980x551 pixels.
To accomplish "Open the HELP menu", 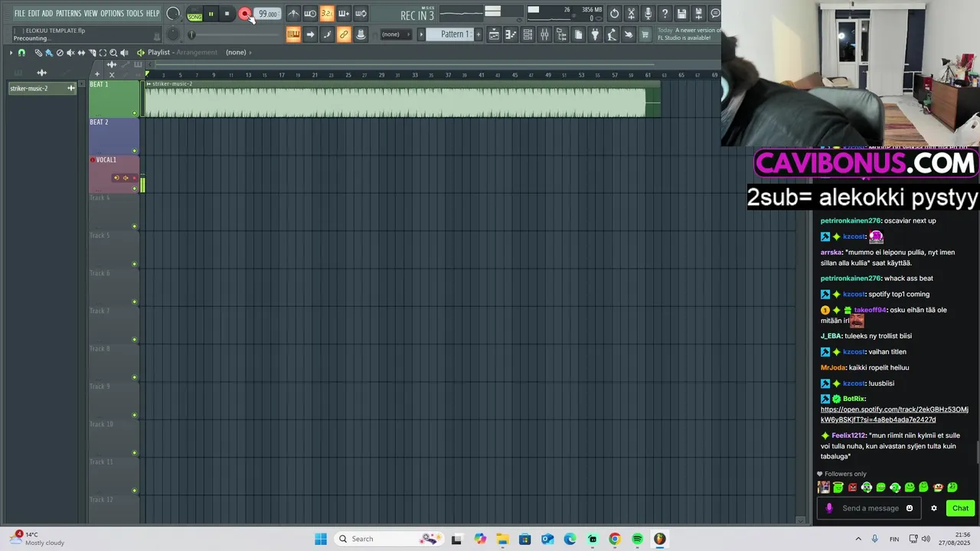I will pos(152,13).
